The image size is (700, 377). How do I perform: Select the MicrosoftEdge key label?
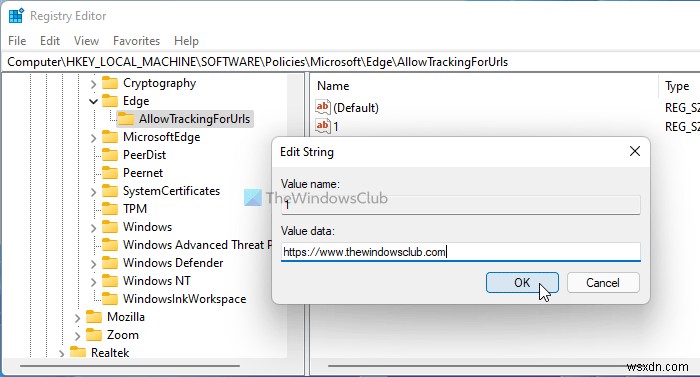tap(161, 137)
